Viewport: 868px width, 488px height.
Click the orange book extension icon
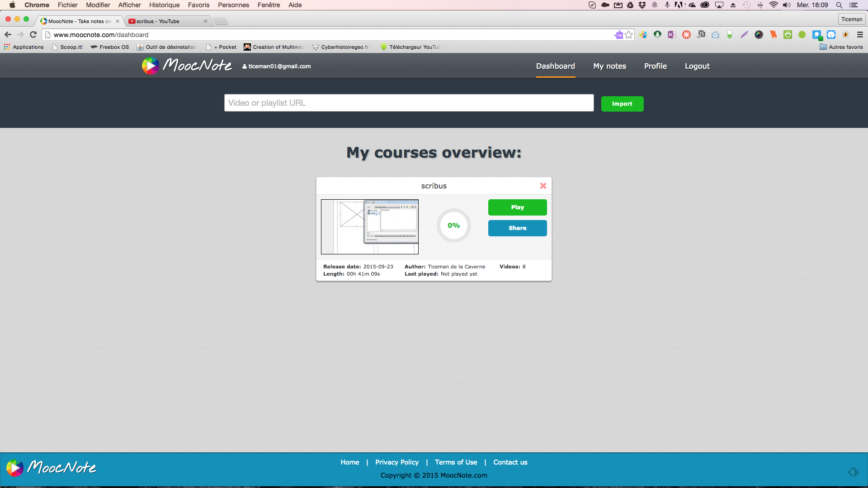[x=773, y=35]
